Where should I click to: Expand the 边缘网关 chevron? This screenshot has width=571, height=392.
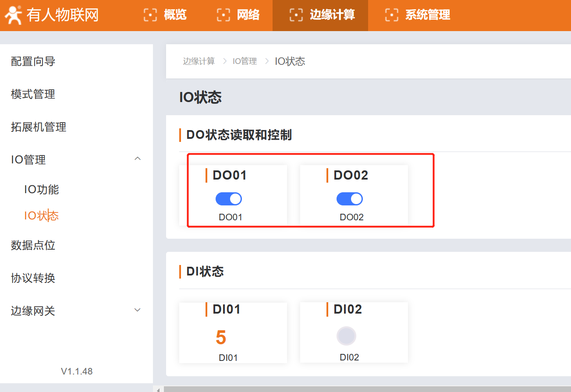pyautogui.click(x=138, y=310)
